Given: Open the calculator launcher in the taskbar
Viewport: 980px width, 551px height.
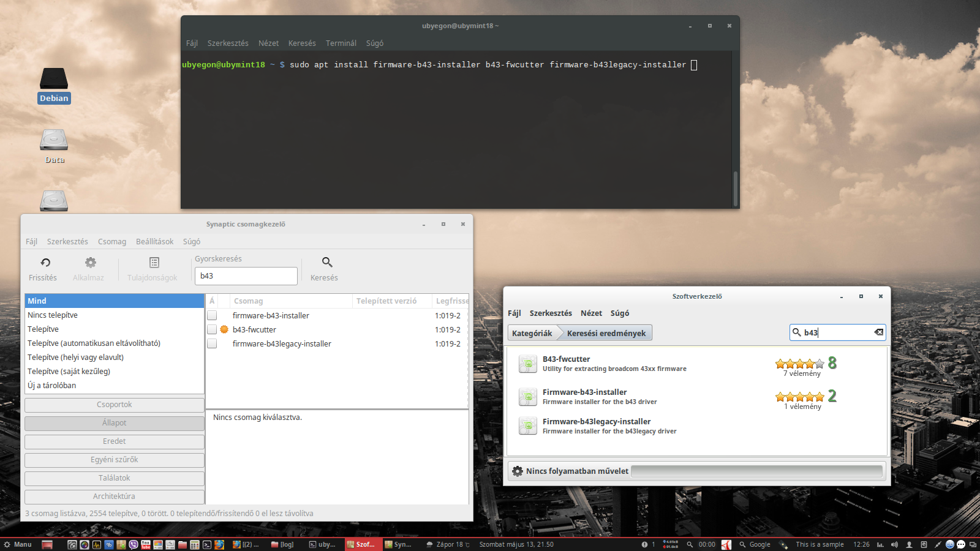Looking at the screenshot, I should [x=195, y=544].
